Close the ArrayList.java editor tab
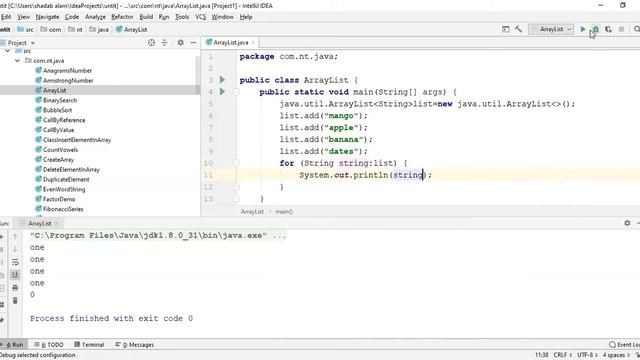The height and width of the screenshot is (360, 640). click(x=253, y=42)
